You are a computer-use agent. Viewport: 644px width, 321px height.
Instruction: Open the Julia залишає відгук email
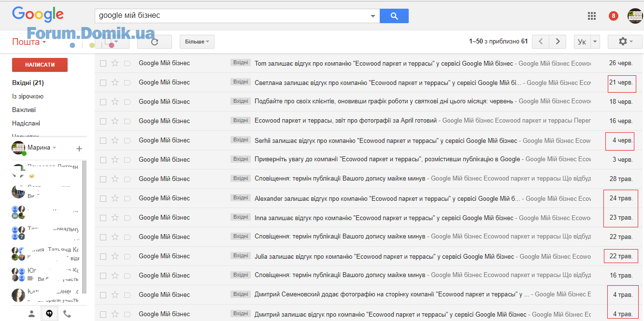coord(369,256)
